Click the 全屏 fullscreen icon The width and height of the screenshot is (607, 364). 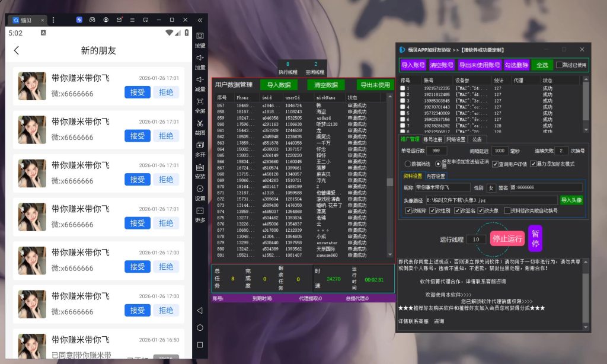tap(200, 102)
